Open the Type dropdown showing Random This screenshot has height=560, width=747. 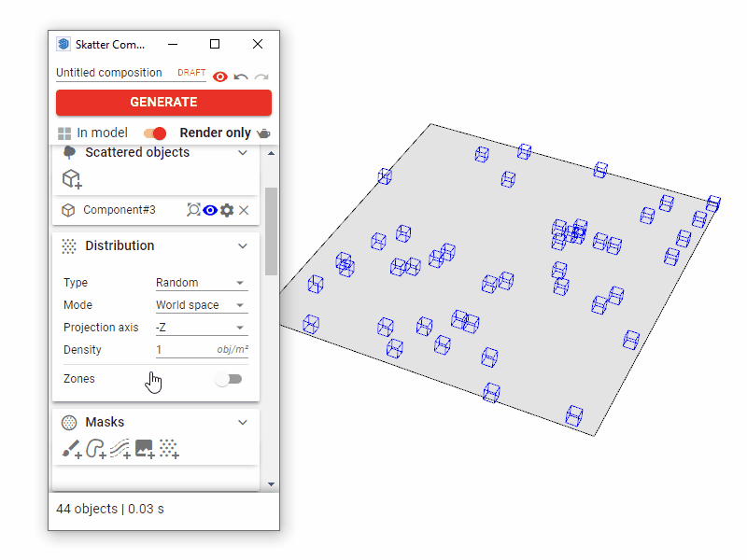pos(201,283)
